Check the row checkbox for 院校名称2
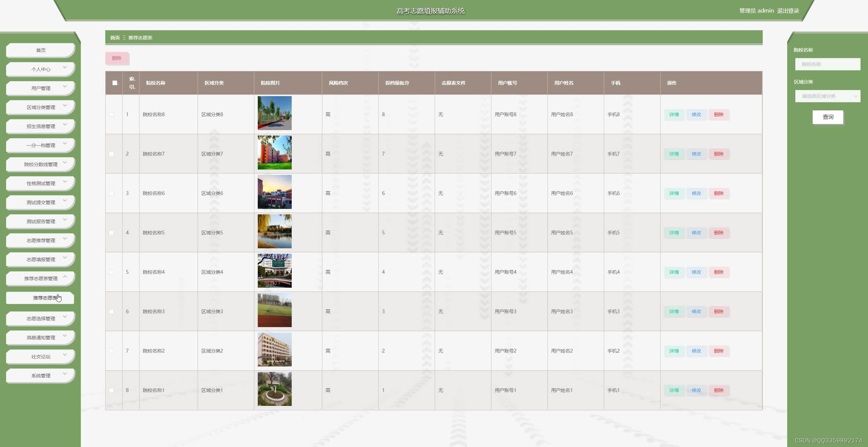Image resolution: width=868 pixels, height=447 pixels. point(111,351)
